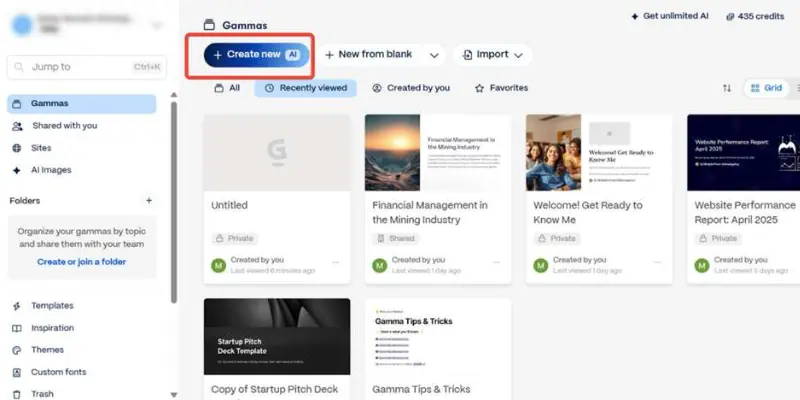This screenshot has height=400, width=800.
Task: Click the 435 credits indicator
Action: [755, 16]
